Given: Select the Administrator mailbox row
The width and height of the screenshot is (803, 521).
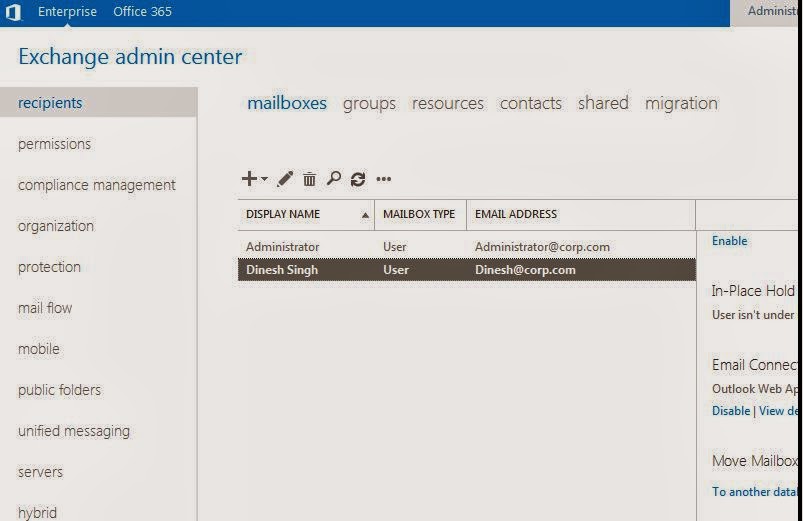Looking at the screenshot, I should click(467, 247).
